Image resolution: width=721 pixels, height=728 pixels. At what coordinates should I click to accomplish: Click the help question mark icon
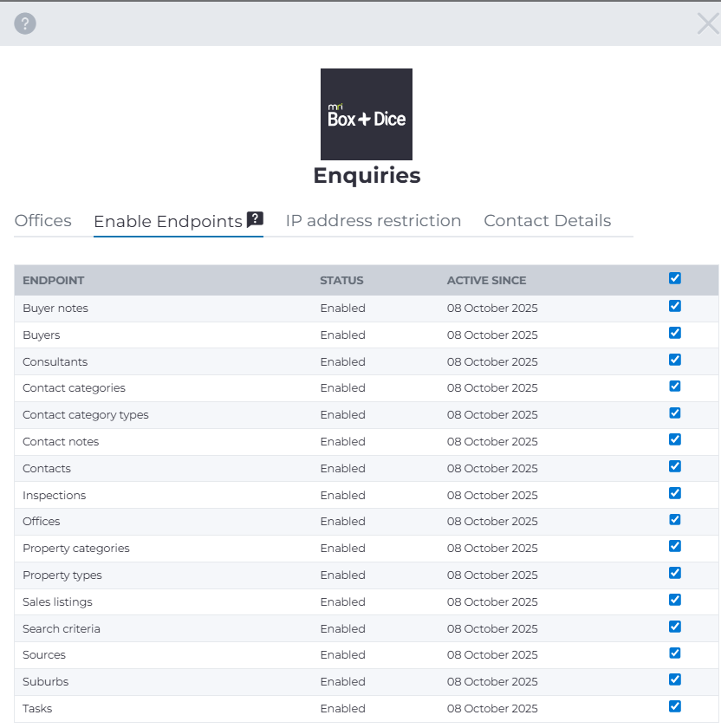tap(25, 24)
